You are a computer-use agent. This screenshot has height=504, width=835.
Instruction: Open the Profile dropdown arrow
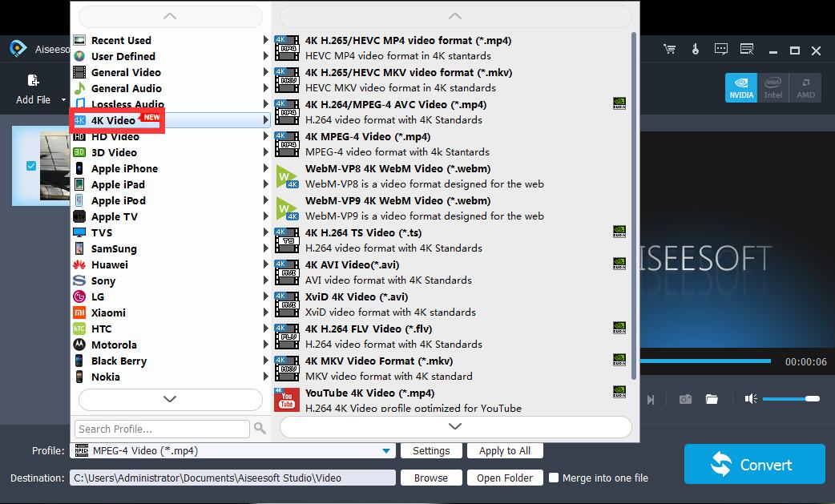[x=386, y=451]
